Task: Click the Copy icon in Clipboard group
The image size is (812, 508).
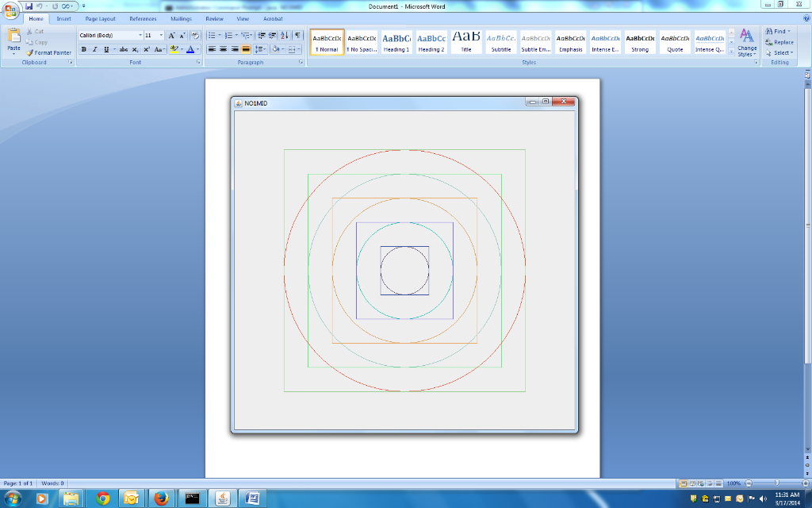Action: (x=29, y=42)
